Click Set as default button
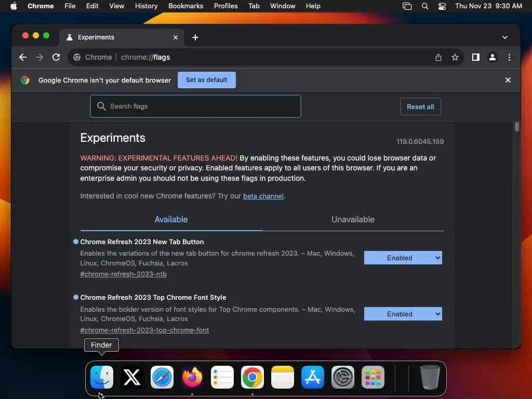Viewport: 532px width, 399px height. [x=207, y=79]
